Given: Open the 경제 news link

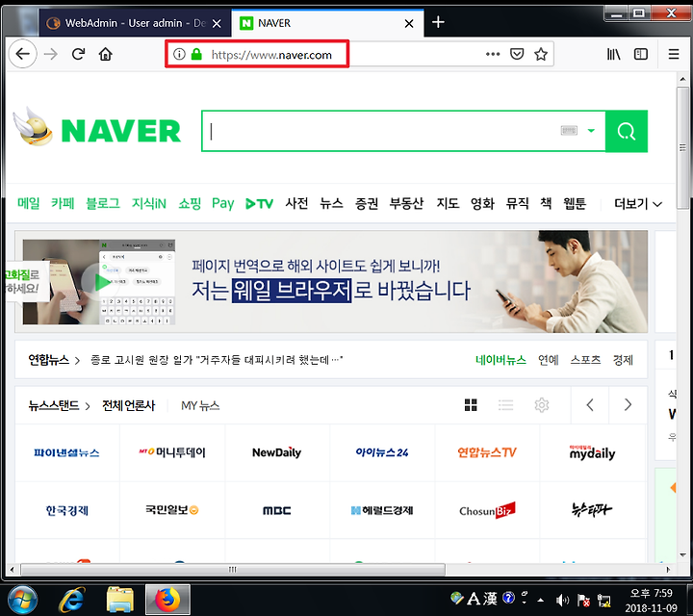Looking at the screenshot, I should (623, 360).
